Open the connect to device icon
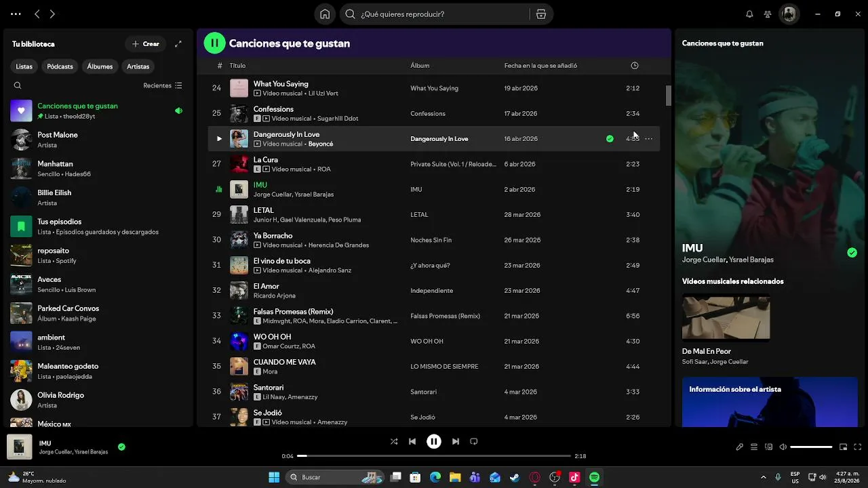The height and width of the screenshot is (488, 868). (x=768, y=447)
